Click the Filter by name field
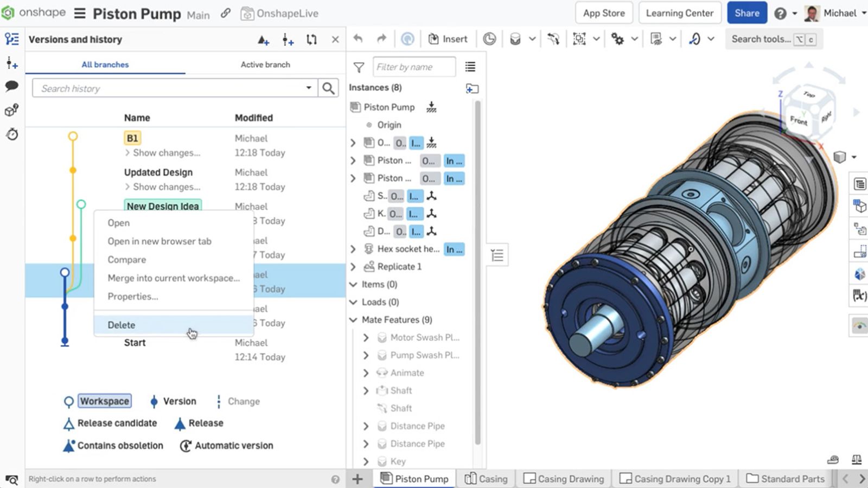The height and width of the screenshot is (488, 868). point(414,67)
